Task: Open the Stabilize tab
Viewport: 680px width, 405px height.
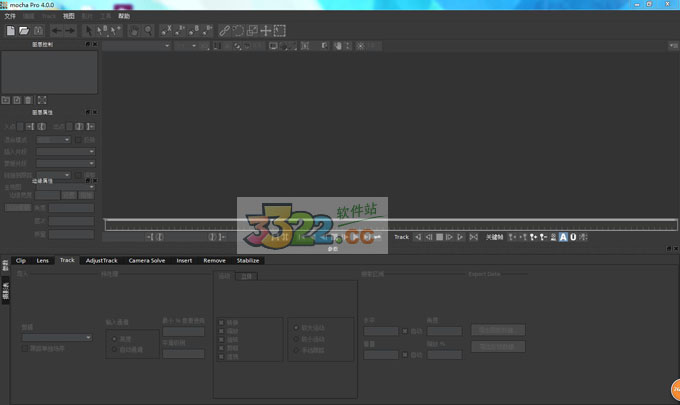Action: coord(247,260)
